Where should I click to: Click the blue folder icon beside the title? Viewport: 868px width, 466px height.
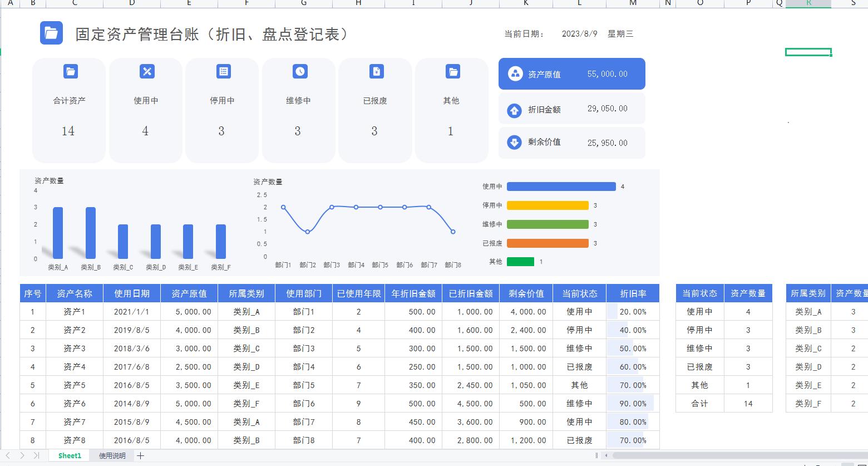(x=51, y=33)
